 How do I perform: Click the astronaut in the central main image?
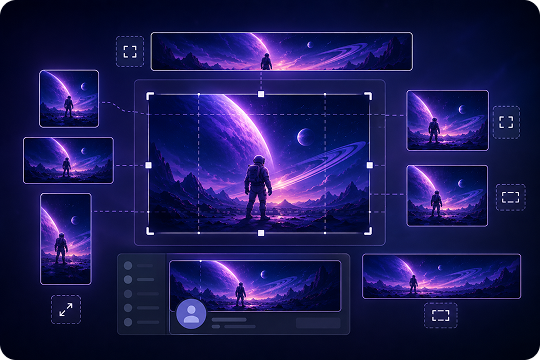258,187
